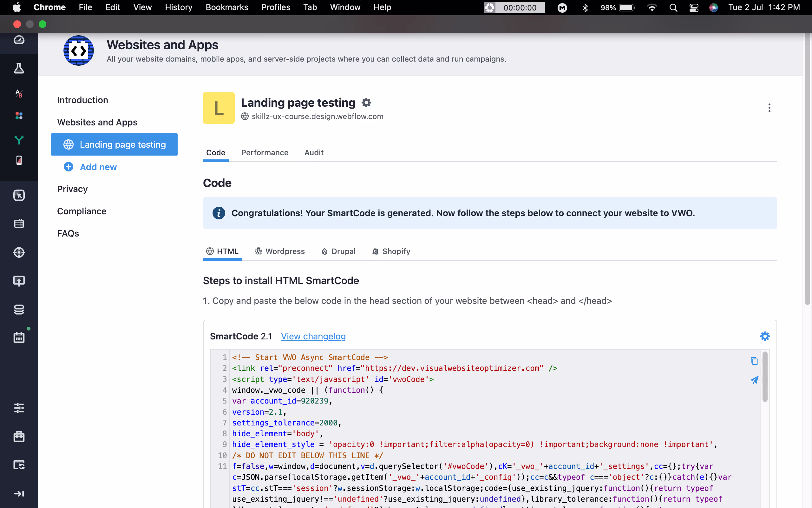Open the briefcase icon in sidebar
The height and width of the screenshot is (508, 812).
[19, 437]
